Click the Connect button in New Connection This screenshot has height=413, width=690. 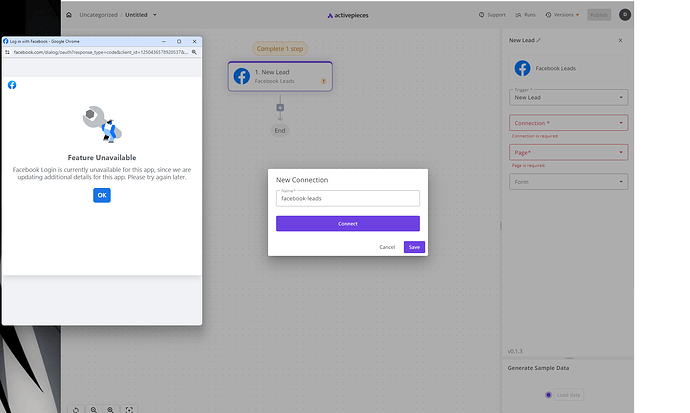(x=348, y=223)
